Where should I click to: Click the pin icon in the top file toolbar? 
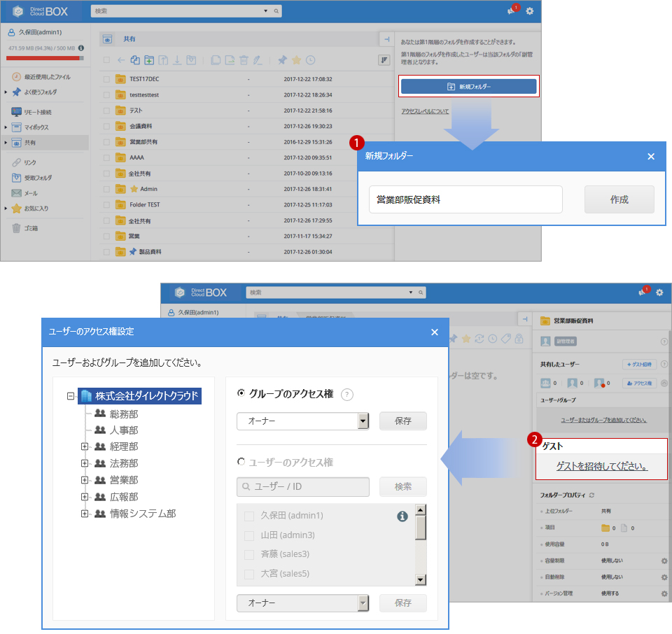tap(282, 60)
